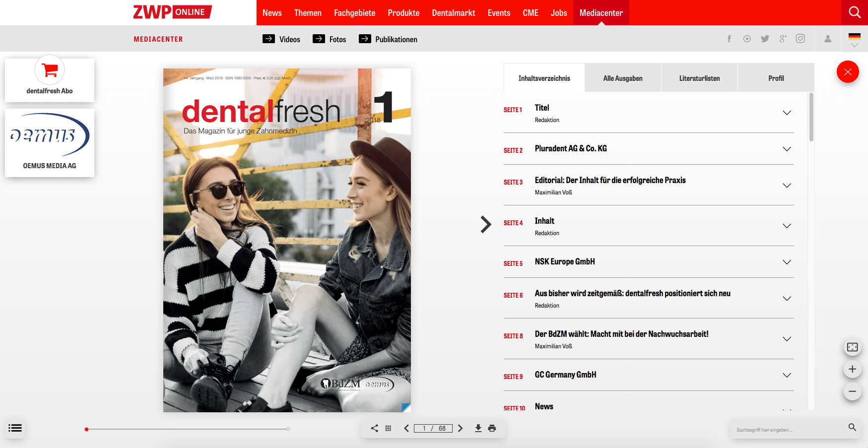Toggle fullscreen view icon
The height and width of the screenshot is (448, 868).
(853, 347)
